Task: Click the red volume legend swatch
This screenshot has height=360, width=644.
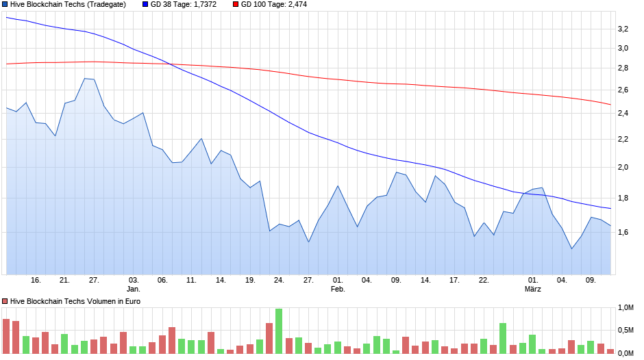Action: 5,301
